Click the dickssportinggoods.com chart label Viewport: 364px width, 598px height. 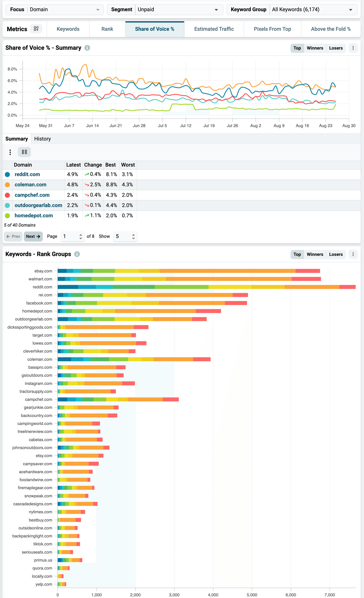click(30, 327)
